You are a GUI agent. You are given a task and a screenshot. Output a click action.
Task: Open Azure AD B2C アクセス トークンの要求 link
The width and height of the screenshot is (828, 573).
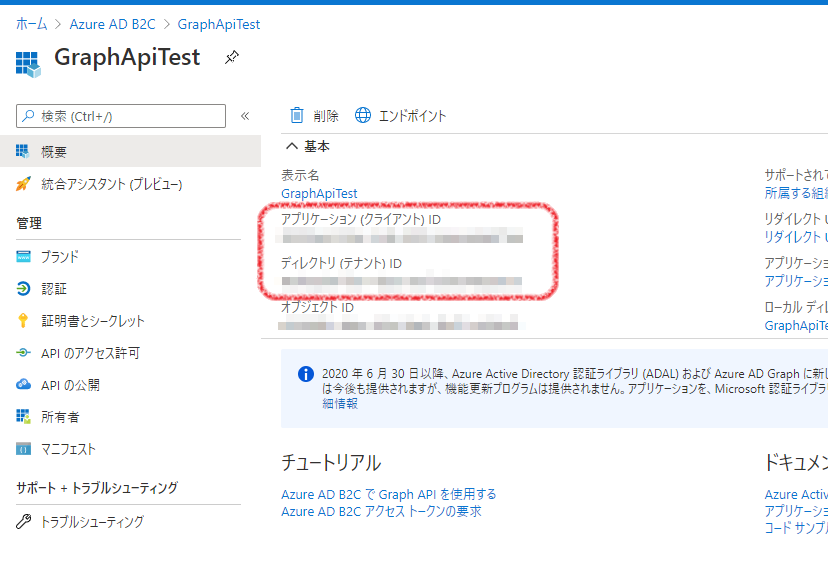(381, 511)
